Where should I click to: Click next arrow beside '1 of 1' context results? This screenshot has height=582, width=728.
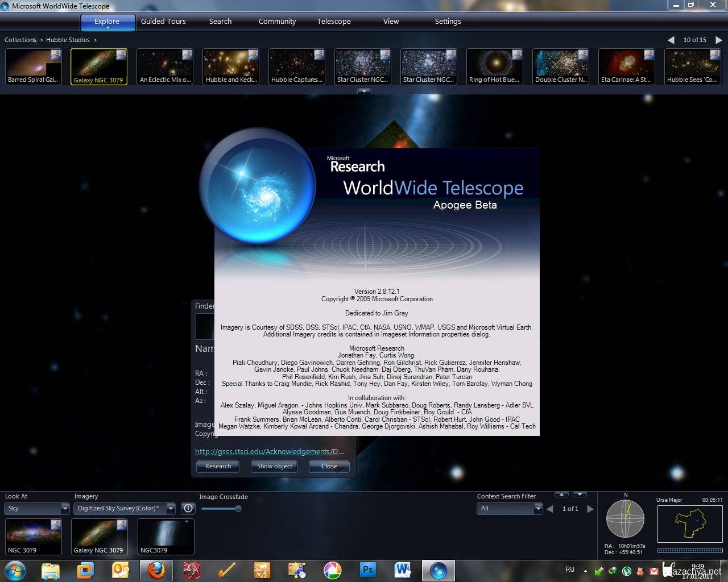(x=590, y=509)
